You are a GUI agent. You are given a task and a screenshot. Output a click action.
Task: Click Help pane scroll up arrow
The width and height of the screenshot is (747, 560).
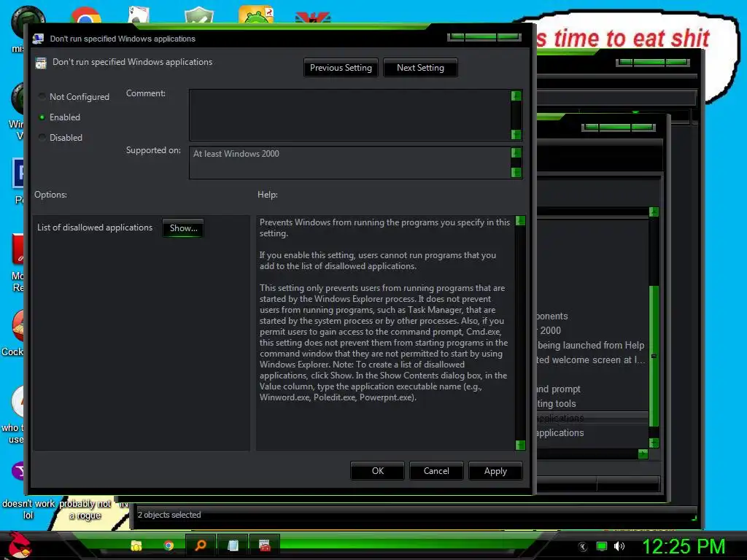click(520, 220)
